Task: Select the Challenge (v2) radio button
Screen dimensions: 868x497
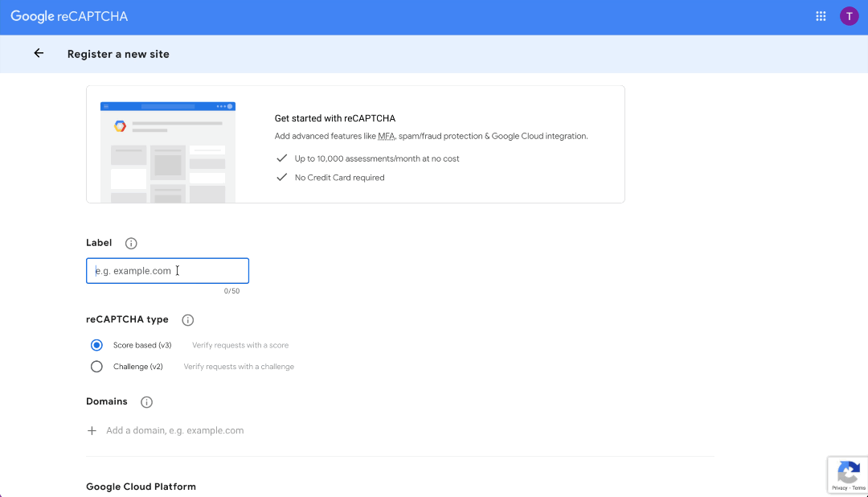Action: click(x=96, y=366)
